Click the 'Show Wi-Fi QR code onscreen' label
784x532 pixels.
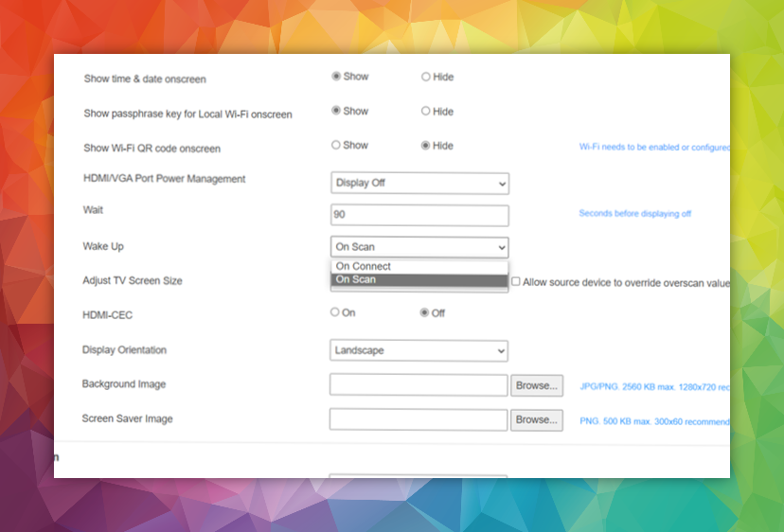[x=152, y=149]
